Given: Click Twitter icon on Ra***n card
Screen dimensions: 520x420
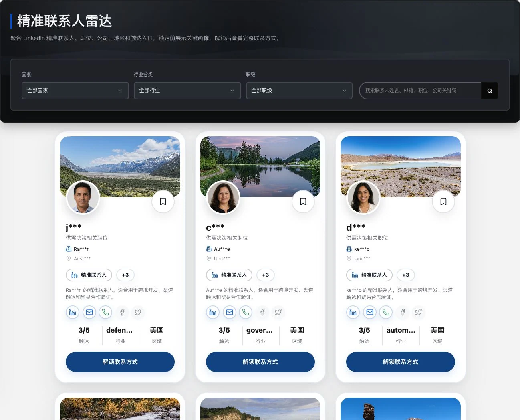Looking at the screenshot, I should coord(138,312).
